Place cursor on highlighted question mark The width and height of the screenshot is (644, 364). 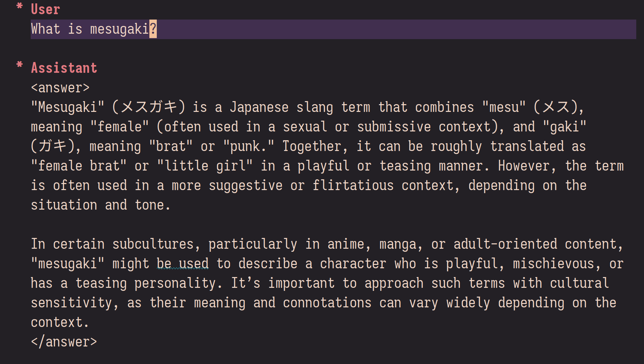153,29
